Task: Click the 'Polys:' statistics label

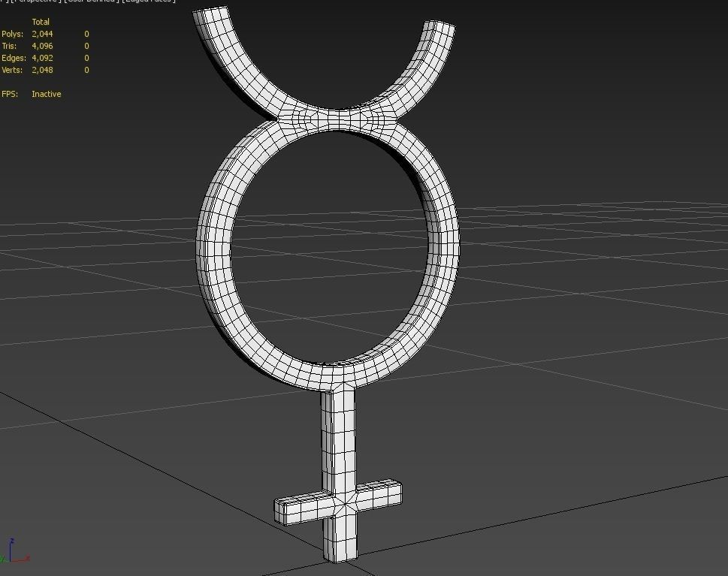Action: pyautogui.click(x=13, y=34)
